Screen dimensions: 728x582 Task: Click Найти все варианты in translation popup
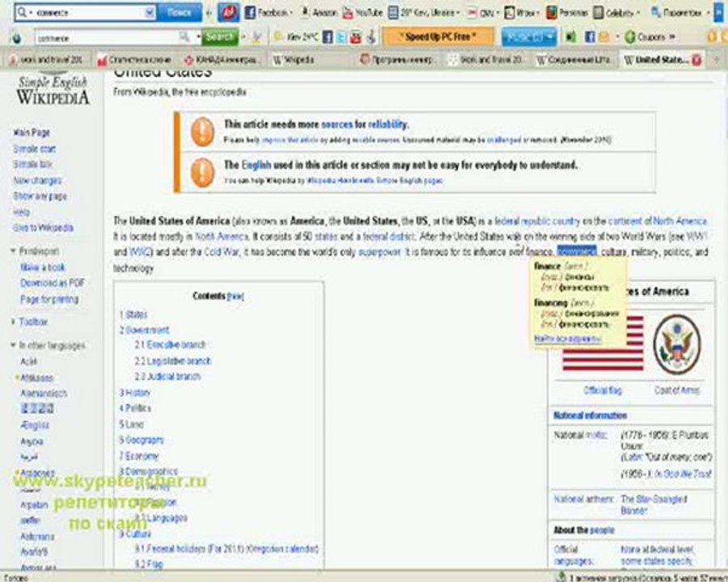pyautogui.click(x=567, y=339)
